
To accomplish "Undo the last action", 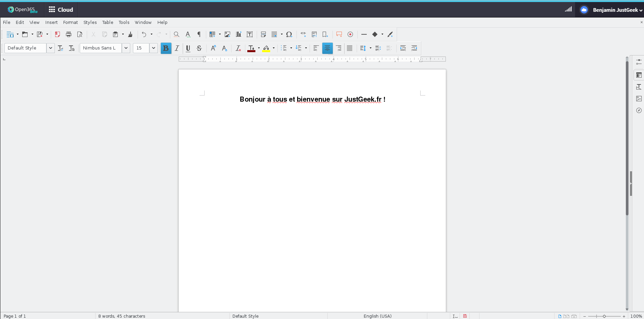I will pyautogui.click(x=144, y=34).
